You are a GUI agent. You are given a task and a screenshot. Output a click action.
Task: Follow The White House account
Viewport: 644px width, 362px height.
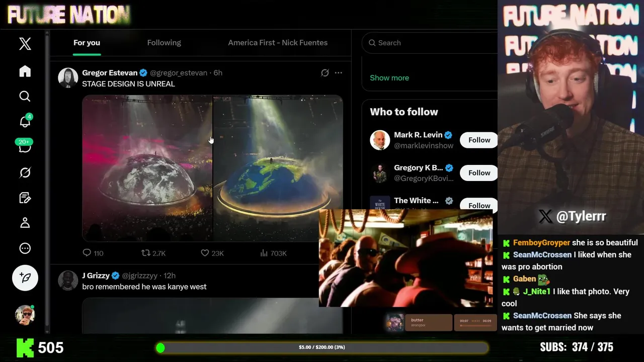coord(479,205)
